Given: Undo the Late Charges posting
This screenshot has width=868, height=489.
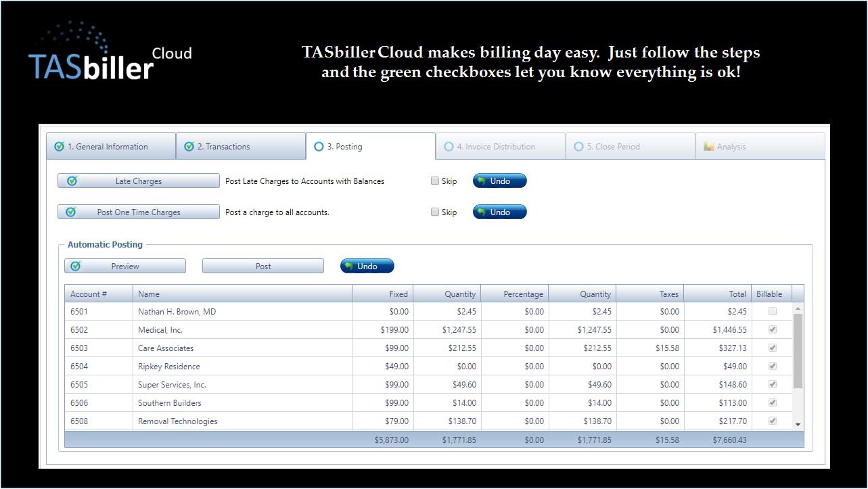Looking at the screenshot, I should [x=499, y=181].
